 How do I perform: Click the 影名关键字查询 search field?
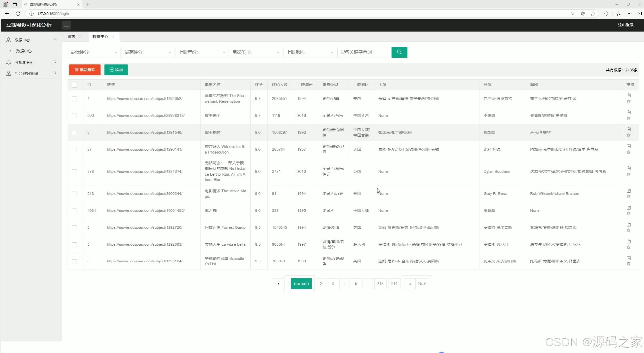(x=363, y=52)
